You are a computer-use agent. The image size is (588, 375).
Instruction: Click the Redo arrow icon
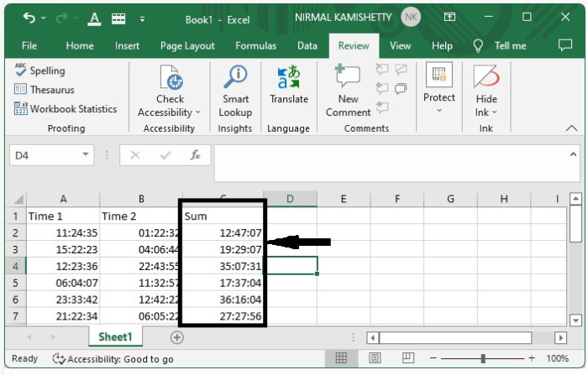click(62, 18)
